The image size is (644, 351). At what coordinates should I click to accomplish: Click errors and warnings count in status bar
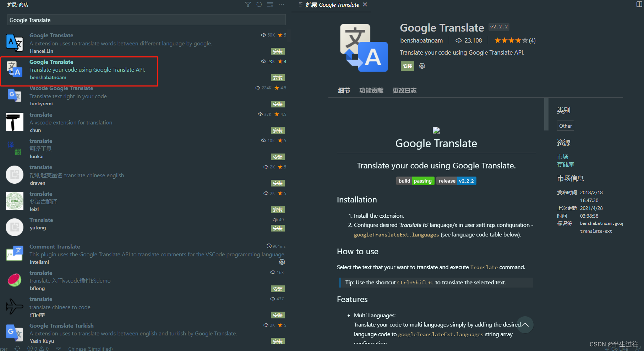(x=38, y=349)
